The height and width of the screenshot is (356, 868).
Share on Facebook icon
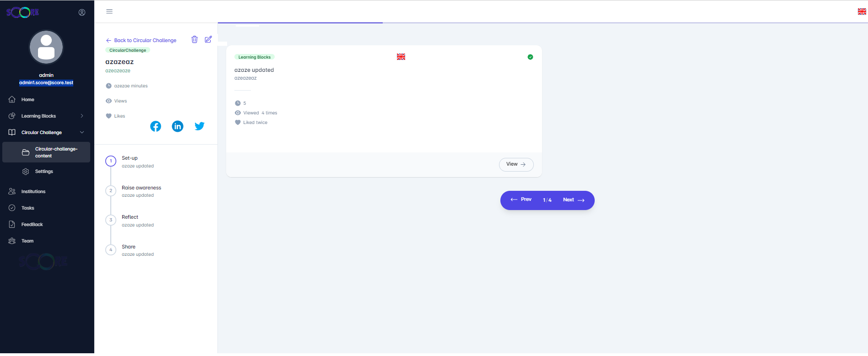pos(156,126)
